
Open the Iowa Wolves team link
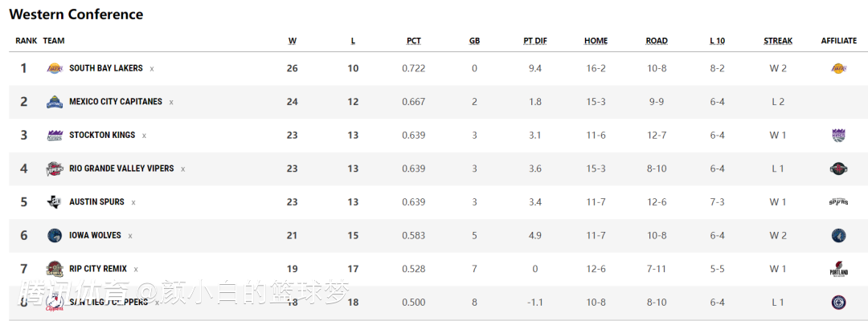pyautogui.click(x=95, y=235)
